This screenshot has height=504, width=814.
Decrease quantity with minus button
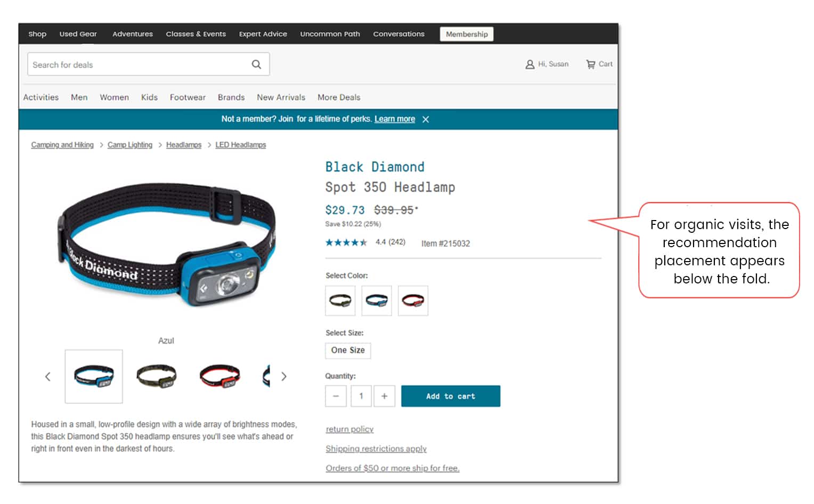336,396
